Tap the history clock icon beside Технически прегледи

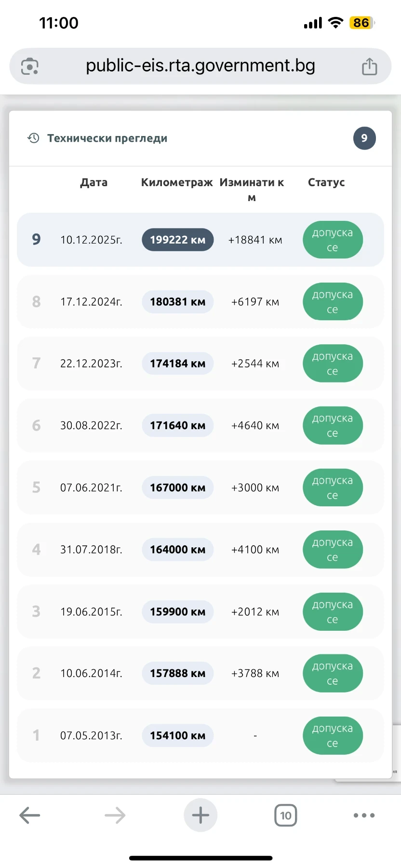pyautogui.click(x=33, y=138)
